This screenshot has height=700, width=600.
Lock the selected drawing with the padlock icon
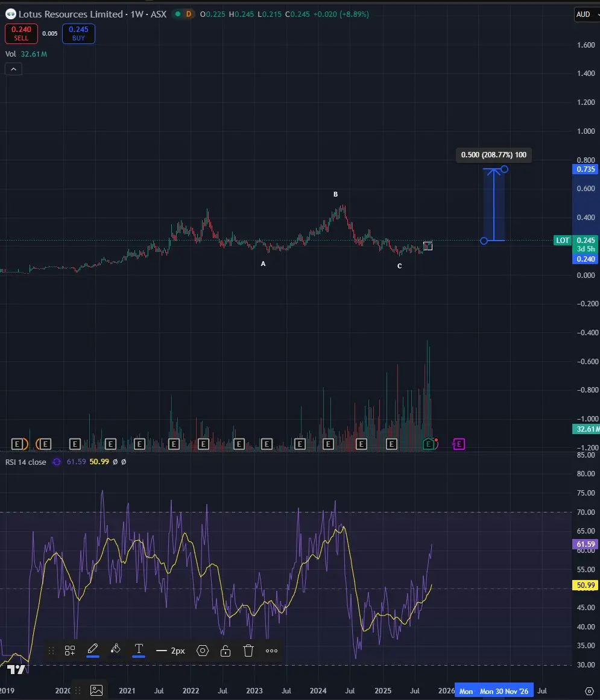click(226, 651)
